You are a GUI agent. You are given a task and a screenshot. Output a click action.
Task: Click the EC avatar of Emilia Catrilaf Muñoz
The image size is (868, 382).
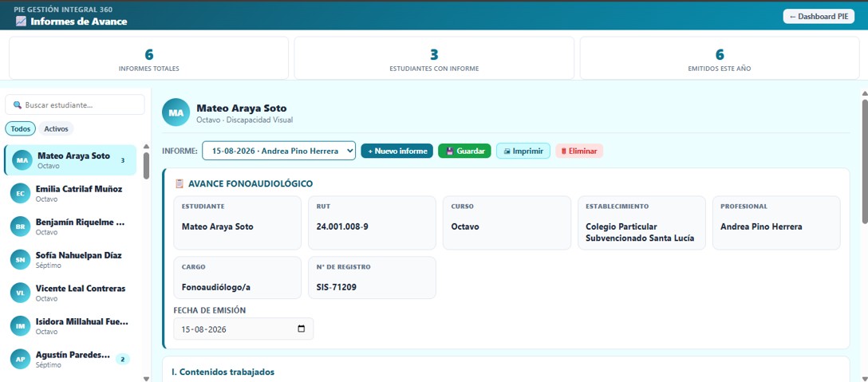pos(21,193)
